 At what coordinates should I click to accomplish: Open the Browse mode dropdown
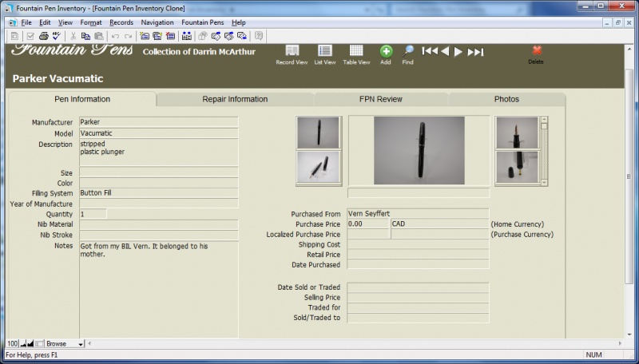tap(80, 344)
